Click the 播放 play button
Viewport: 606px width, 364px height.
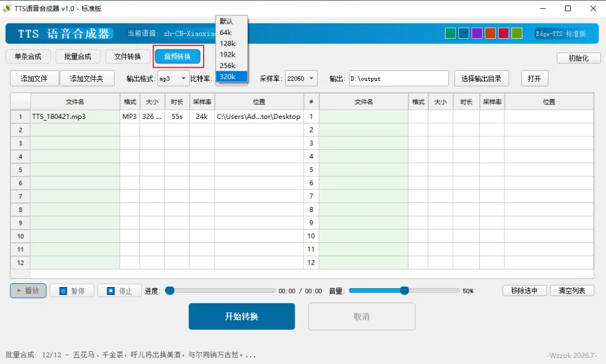click(x=28, y=291)
